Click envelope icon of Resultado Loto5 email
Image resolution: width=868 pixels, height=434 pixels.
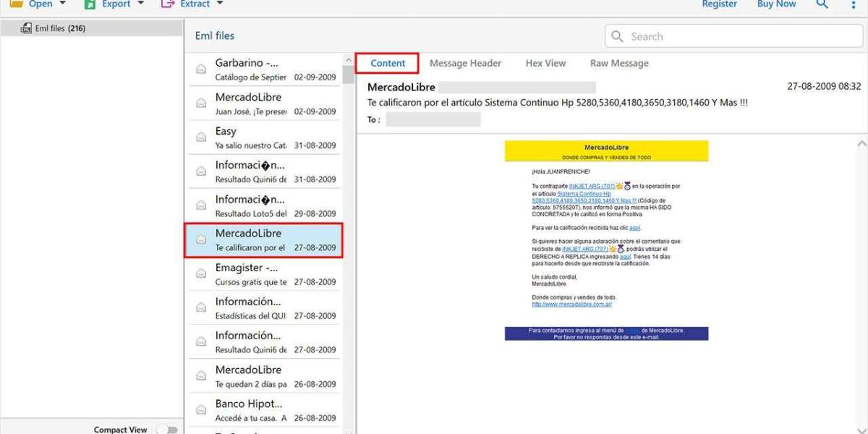(x=201, y=205)
